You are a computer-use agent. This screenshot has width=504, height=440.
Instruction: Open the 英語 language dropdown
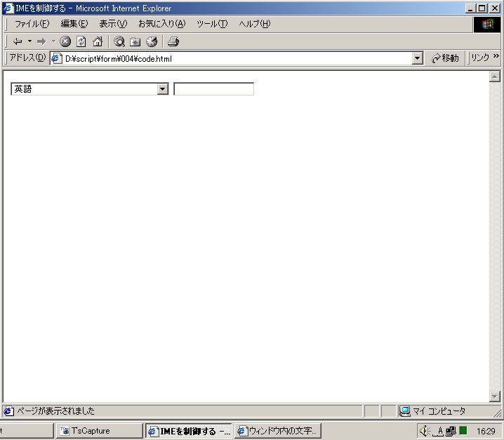pyautogui.click(x=90, y=89)
